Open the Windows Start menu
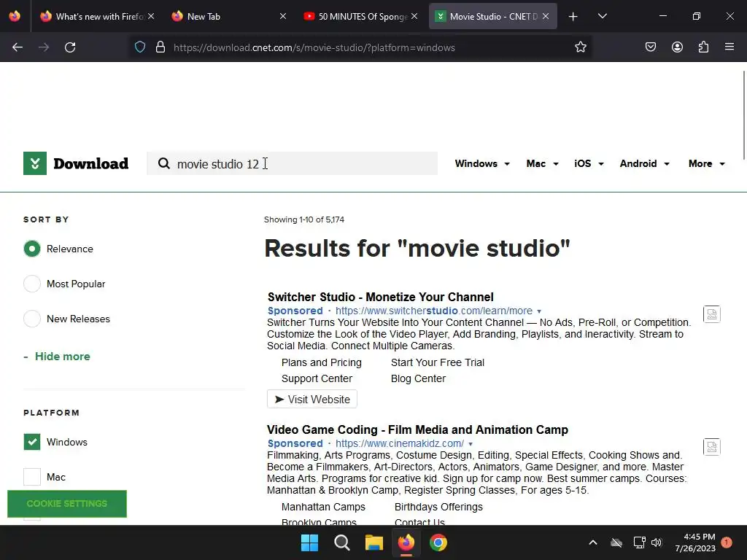 click(309, 542)
